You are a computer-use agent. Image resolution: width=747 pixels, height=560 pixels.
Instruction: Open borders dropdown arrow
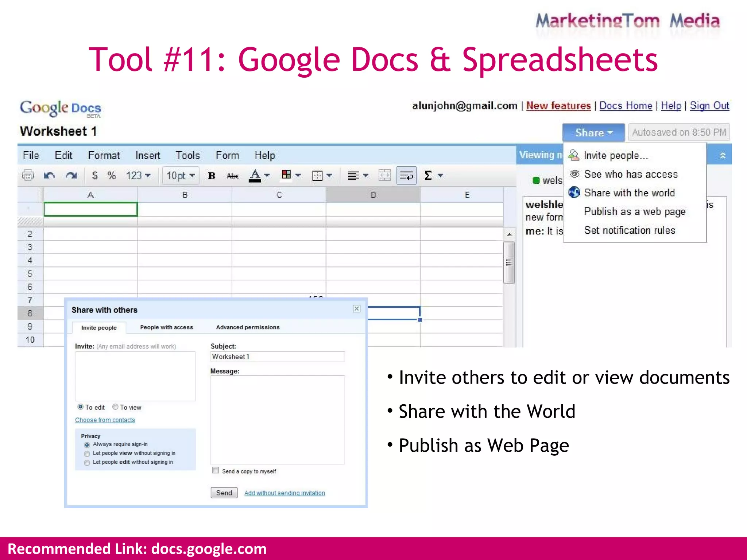tap(329, 175)
